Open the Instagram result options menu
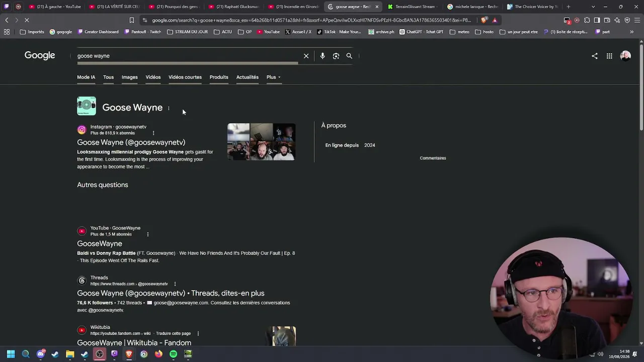 point(153,133)
